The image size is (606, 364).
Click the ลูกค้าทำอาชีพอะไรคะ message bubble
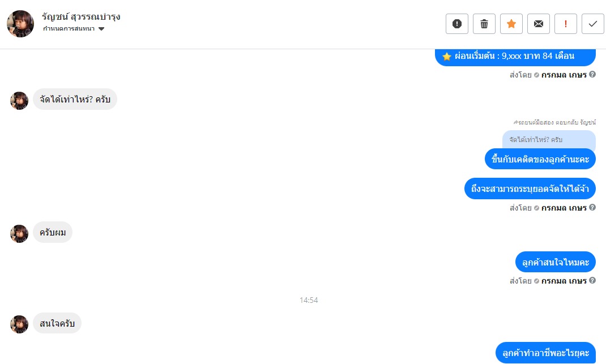[x=545, y=353]
